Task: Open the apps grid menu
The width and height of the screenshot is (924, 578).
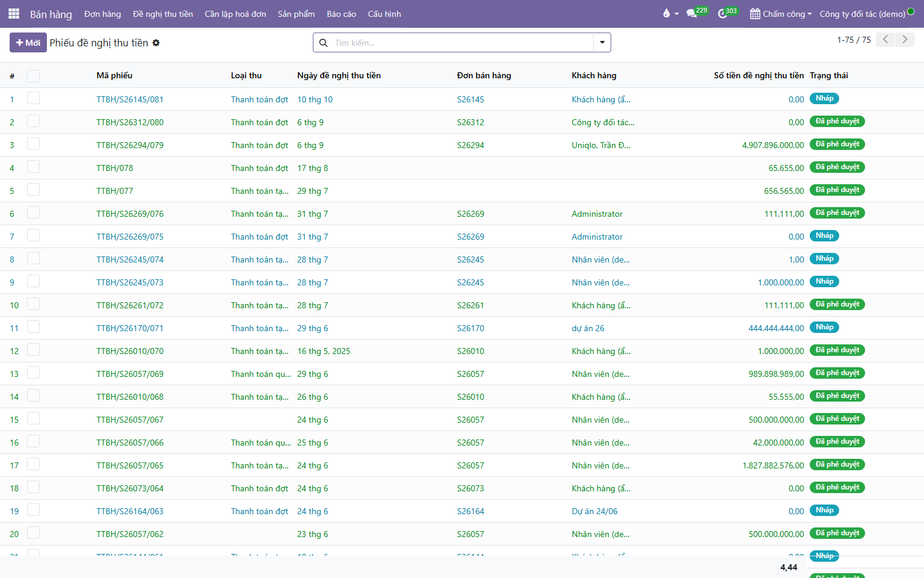Action: (x=14, y=13)
